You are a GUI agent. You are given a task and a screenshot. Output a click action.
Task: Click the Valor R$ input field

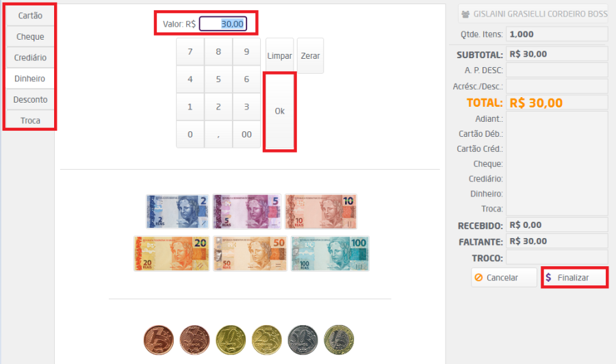223,24
